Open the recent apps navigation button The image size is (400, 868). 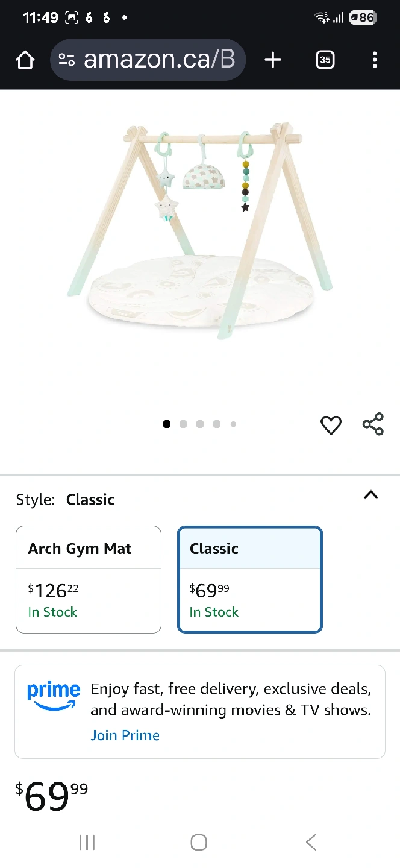coord(87,842)
